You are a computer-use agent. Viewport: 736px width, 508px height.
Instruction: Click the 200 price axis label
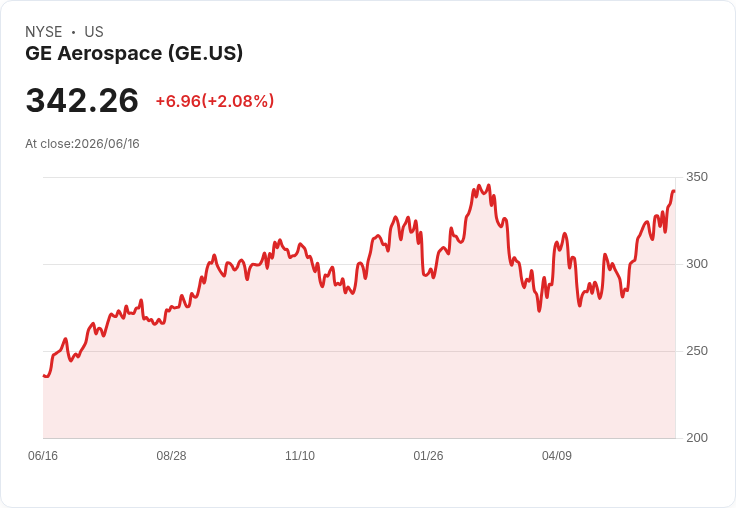point(697,438)
